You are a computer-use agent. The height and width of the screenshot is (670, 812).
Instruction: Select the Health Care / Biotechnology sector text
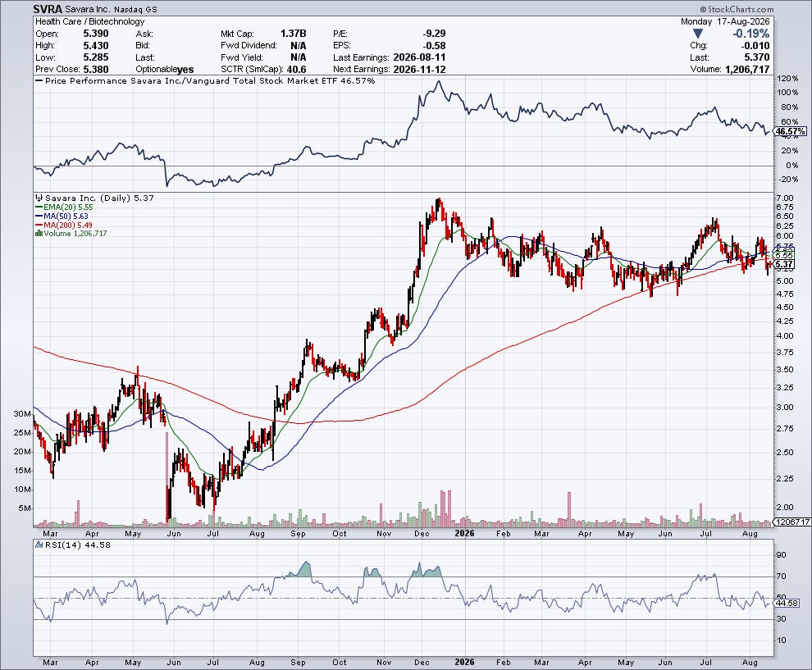coord(90,21)
